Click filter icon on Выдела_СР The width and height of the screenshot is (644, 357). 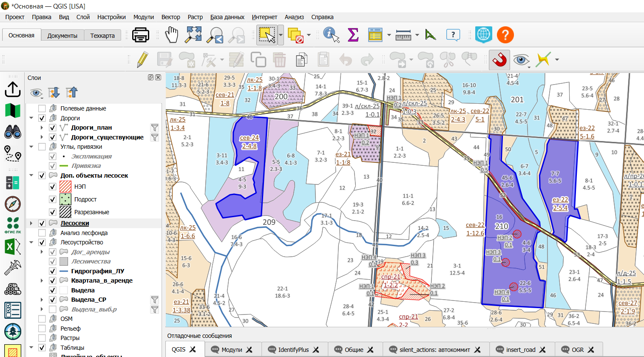pyautogui.click(x=155, y=300)
